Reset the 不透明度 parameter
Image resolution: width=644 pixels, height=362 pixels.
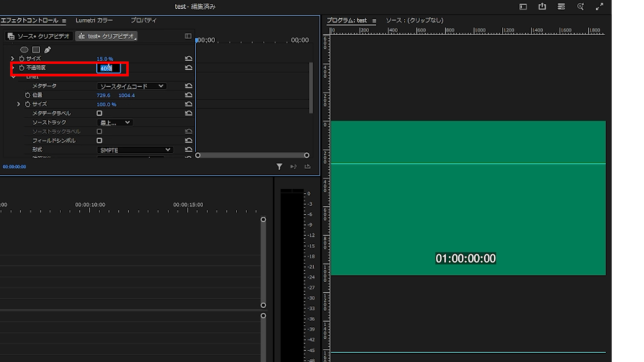pos(189,68)
